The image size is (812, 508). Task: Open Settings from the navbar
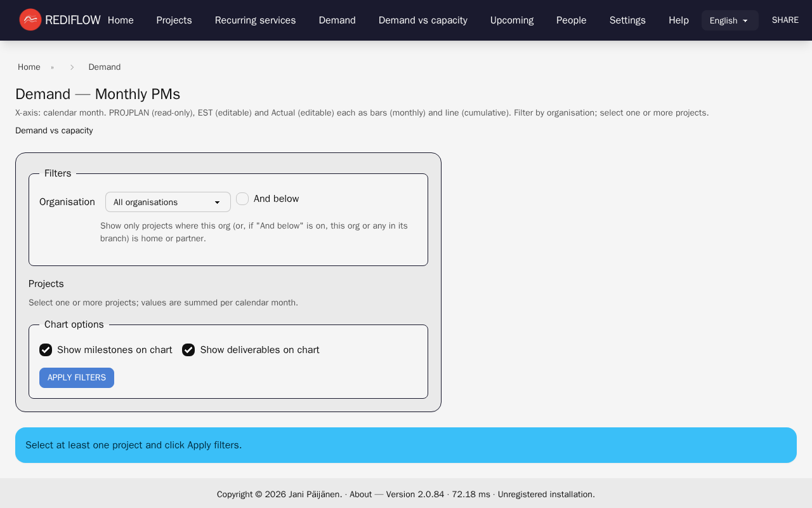[x=627, y=20]
